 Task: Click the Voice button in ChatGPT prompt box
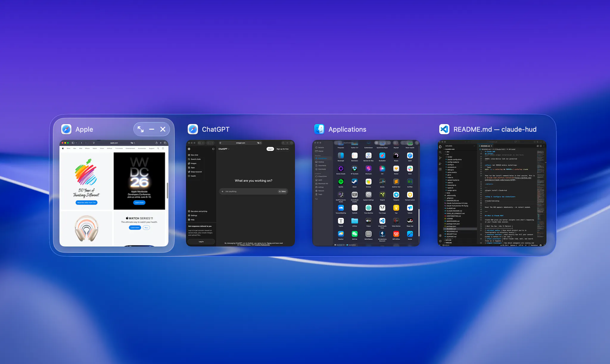(282, 192)
